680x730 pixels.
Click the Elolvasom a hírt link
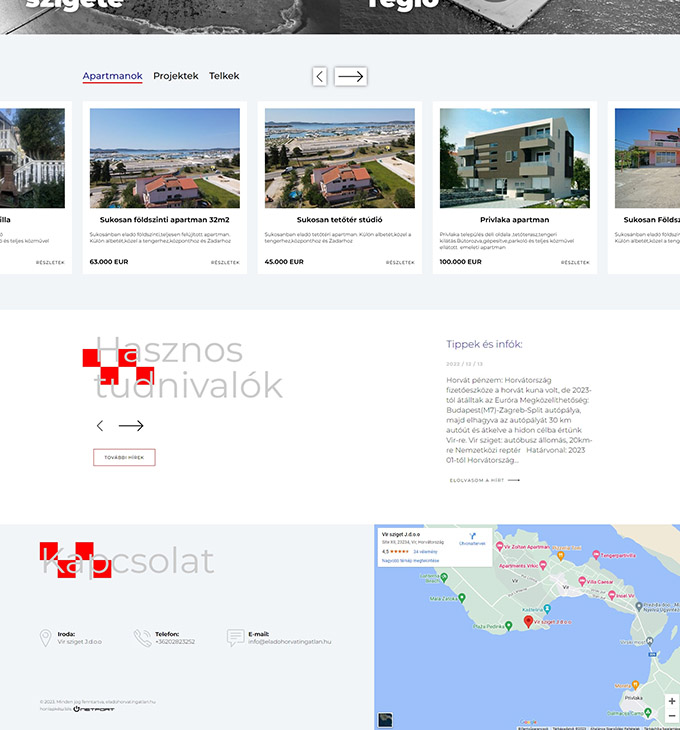pyautogui.click(x=485, y=480)
